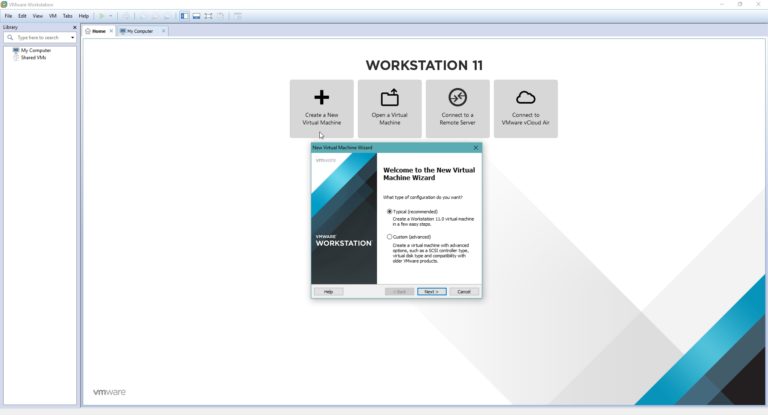Click the home icon on the Home tab

(x=88, y=31)
